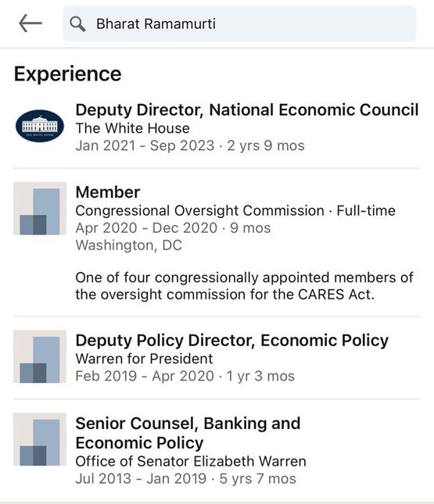
Task: Open Deputy Director, National Economic Council entry
Action: coord(247,109)
